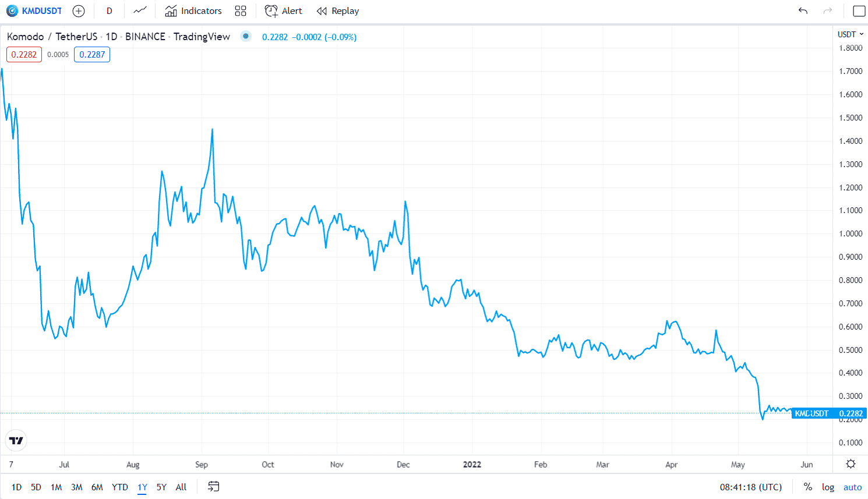Click the 2022 date axis label
The width and height of the screenshot is (868, 499).
point(472,465)
